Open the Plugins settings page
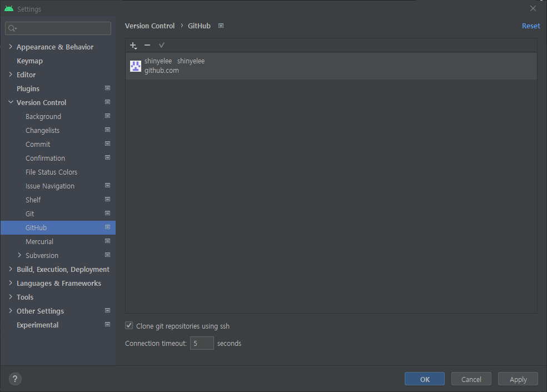The height and width of the screenshot is (392, 547). pyautogui.click(x=28, y=88)
